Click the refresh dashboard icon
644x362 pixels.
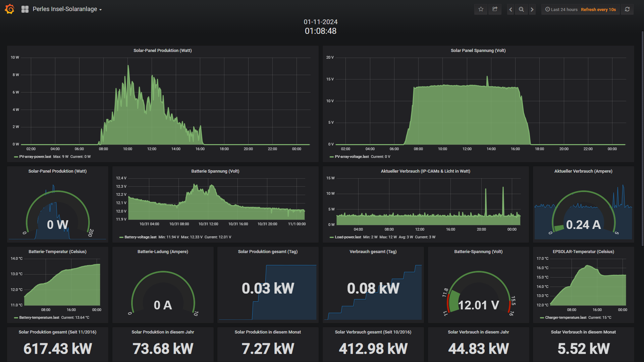[x=627, y=9]
